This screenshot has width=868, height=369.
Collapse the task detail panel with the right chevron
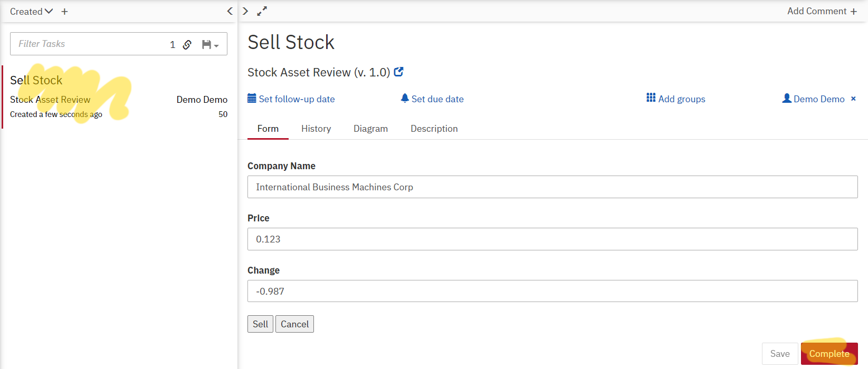coord(245,11)
